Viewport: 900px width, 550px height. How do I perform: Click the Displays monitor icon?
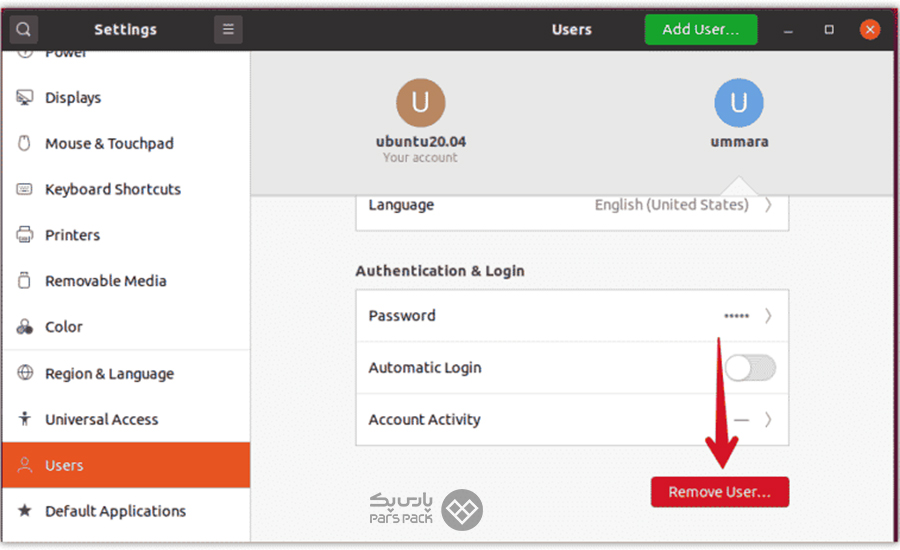25,98
